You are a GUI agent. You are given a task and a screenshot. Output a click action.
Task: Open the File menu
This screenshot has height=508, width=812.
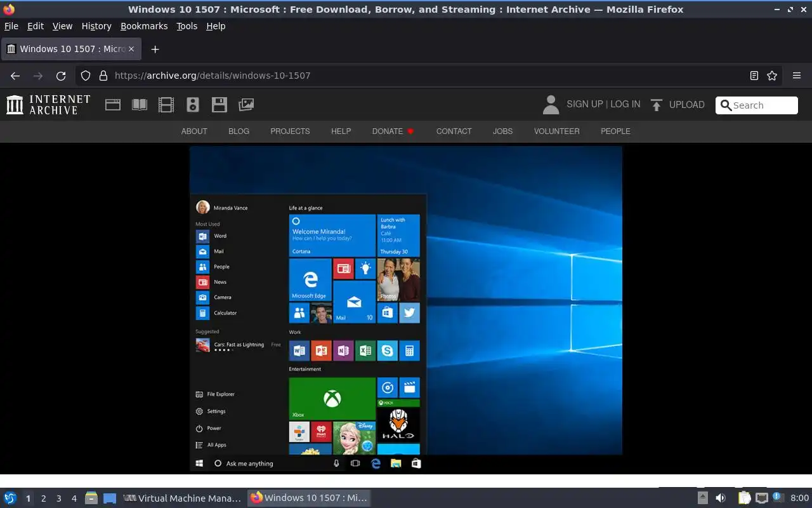pos(11,26)
